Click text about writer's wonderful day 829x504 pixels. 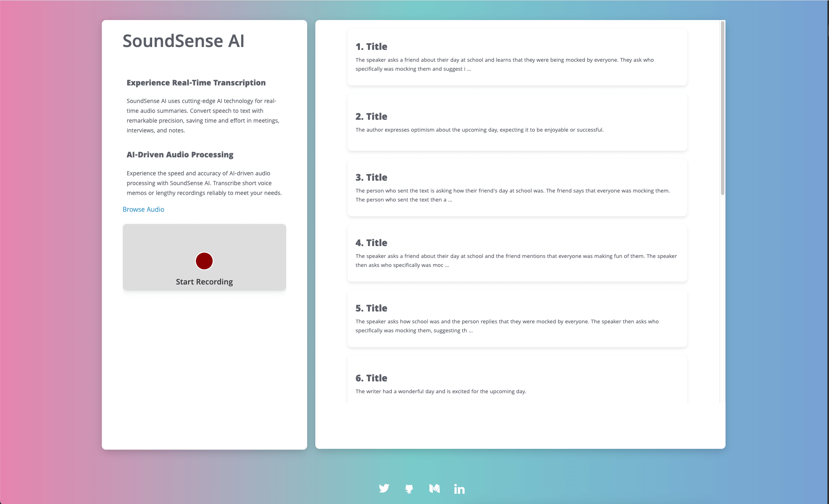(441, 391)
